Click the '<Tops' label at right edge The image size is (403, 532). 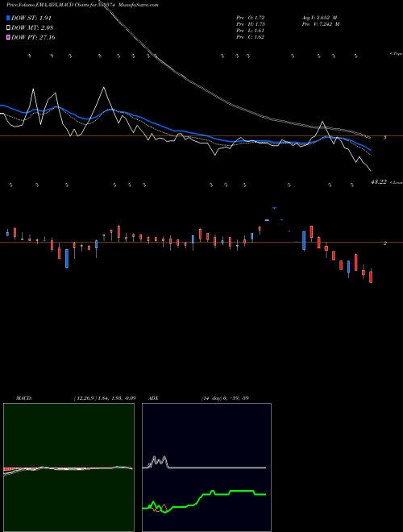396,54
